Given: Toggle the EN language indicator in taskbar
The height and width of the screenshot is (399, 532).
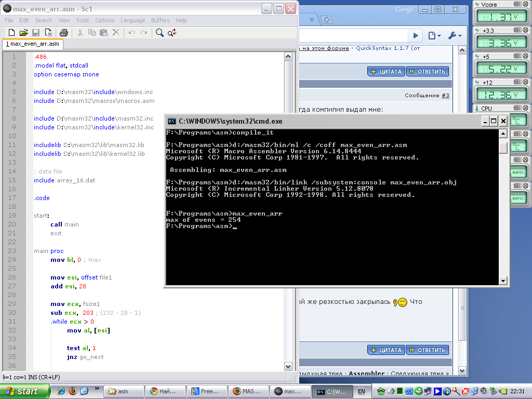Looking at the screenshot, I should [x=362, y=391].
